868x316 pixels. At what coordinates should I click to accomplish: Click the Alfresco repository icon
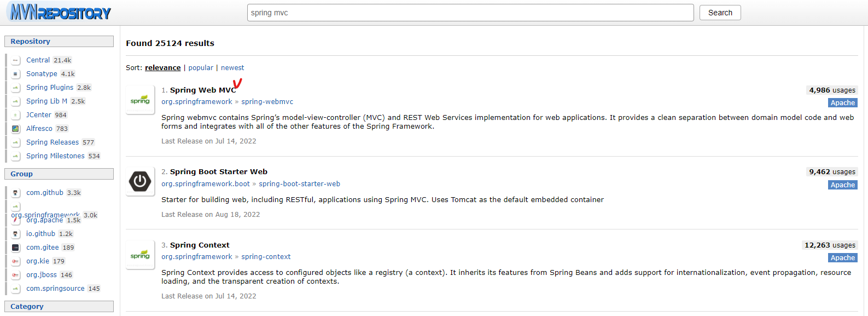[16, 129]
